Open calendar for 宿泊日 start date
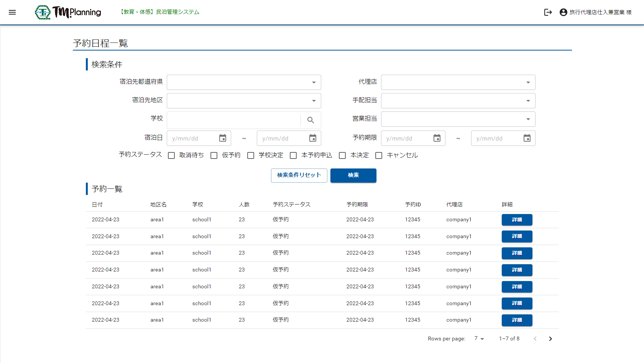 pyautogui.click(x=223, y=138)
